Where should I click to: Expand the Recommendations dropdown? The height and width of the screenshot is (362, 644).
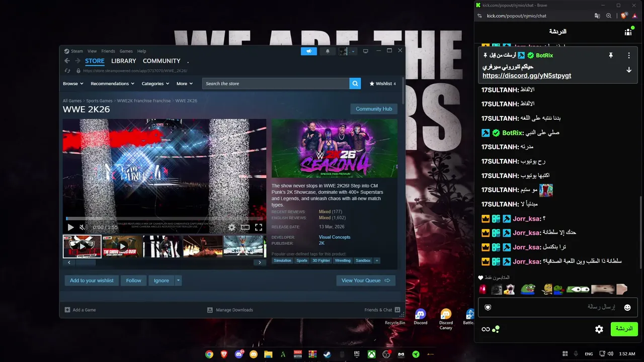[113, 83]
